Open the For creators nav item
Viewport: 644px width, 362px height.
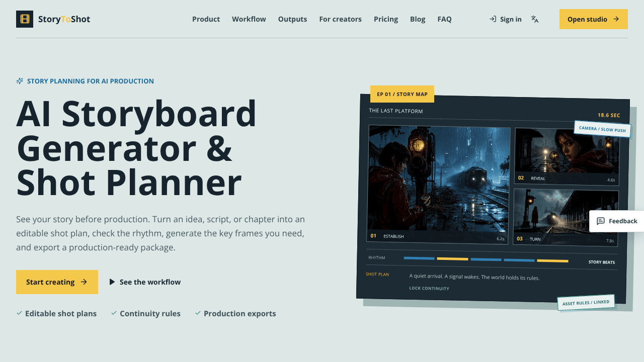coord(340,19)
